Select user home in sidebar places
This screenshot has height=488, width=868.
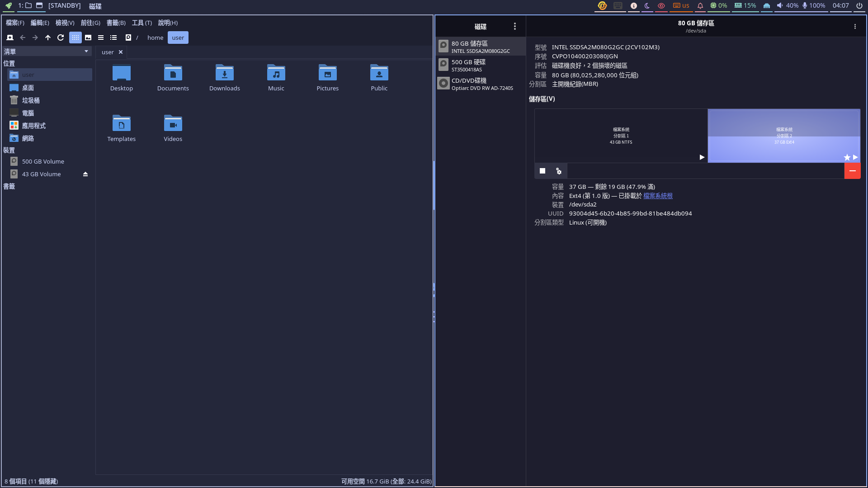pos(50,75)
